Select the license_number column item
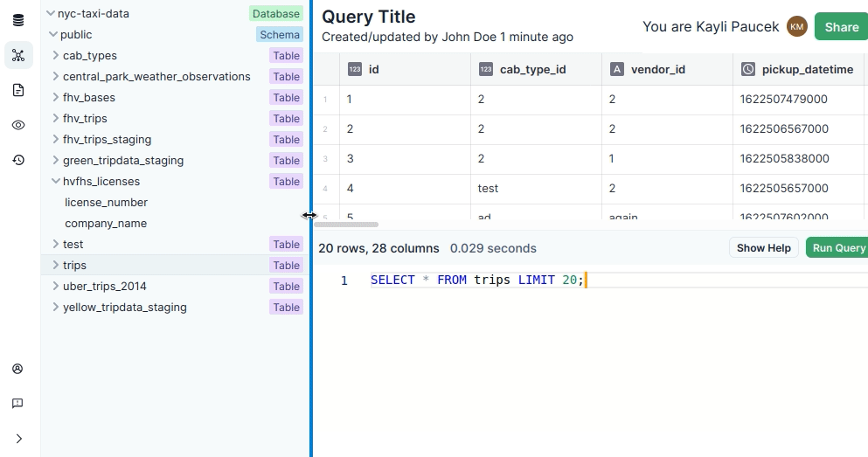The image size is (868, 457). coord(106,203)
